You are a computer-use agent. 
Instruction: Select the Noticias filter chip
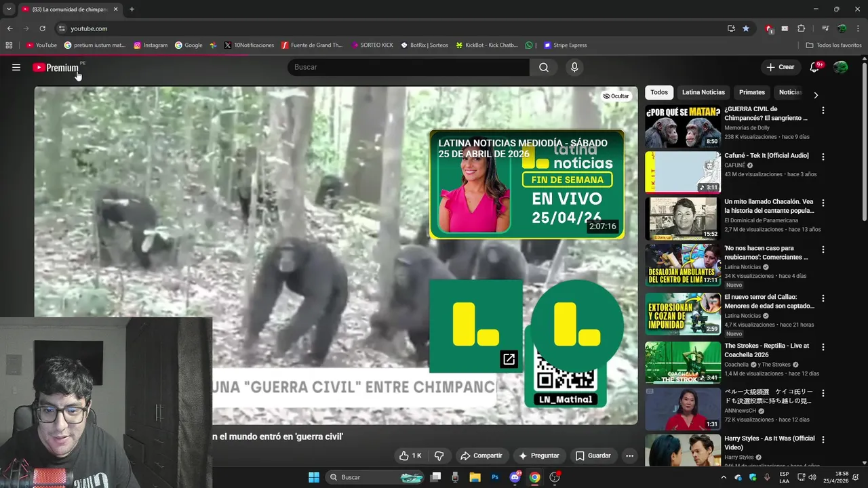(x=790, y=92)
